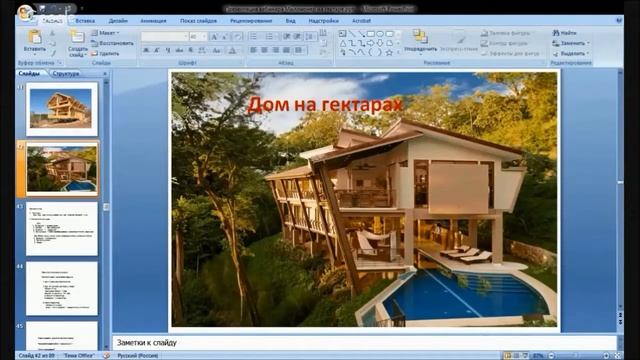
Task: Click Reset (Восстановить) slide button
Action: pos(112,43)
